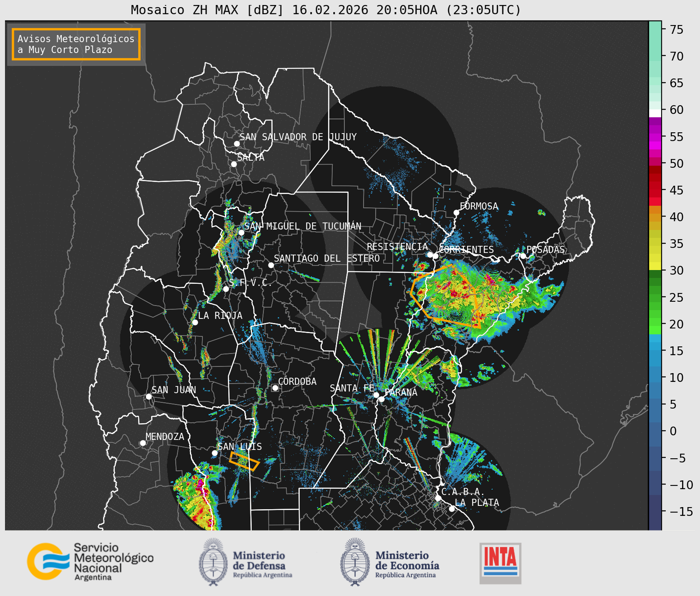Click the SANTA FE city label

(352, 388)
